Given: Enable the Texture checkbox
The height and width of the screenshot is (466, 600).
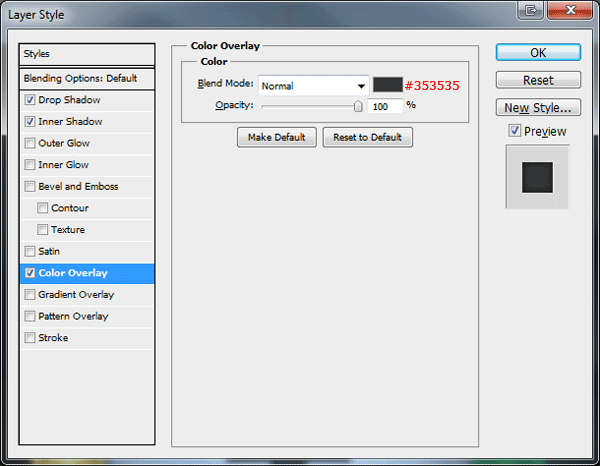Looking at the screenshot, I should tap(42, 230).
